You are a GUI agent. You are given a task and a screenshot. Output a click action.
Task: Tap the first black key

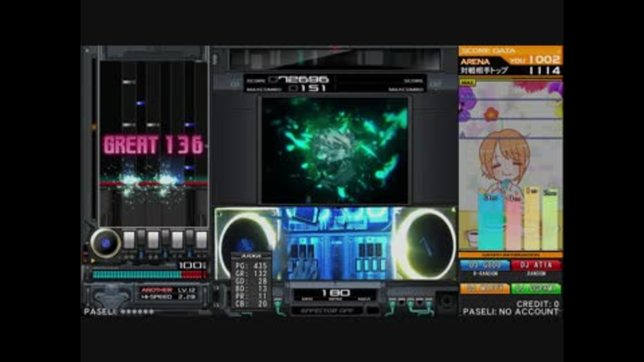pyautogui.click(x=142, y=237)
